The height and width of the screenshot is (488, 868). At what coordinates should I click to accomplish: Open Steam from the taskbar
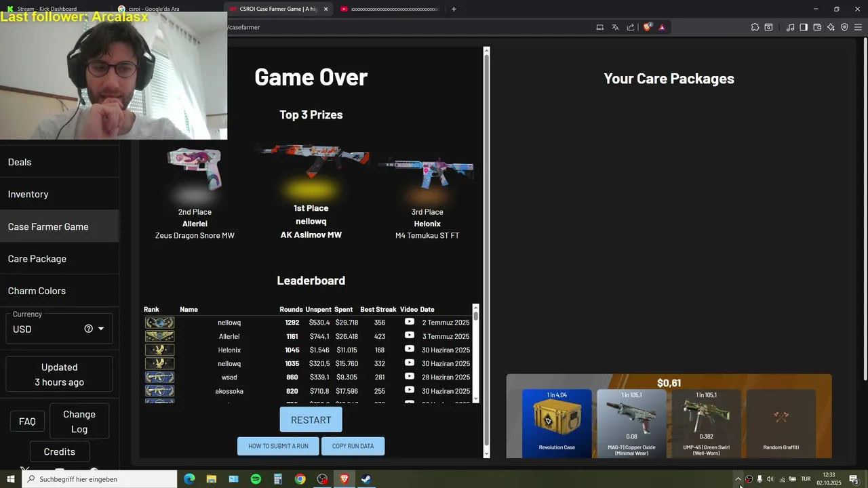366,479
